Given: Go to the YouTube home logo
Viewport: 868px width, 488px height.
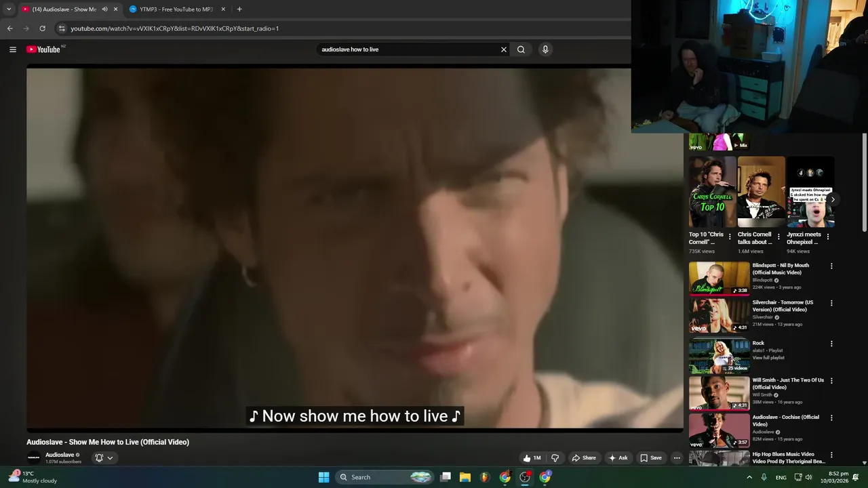Looking at the screenshot, I should click(x=43, y=49).
